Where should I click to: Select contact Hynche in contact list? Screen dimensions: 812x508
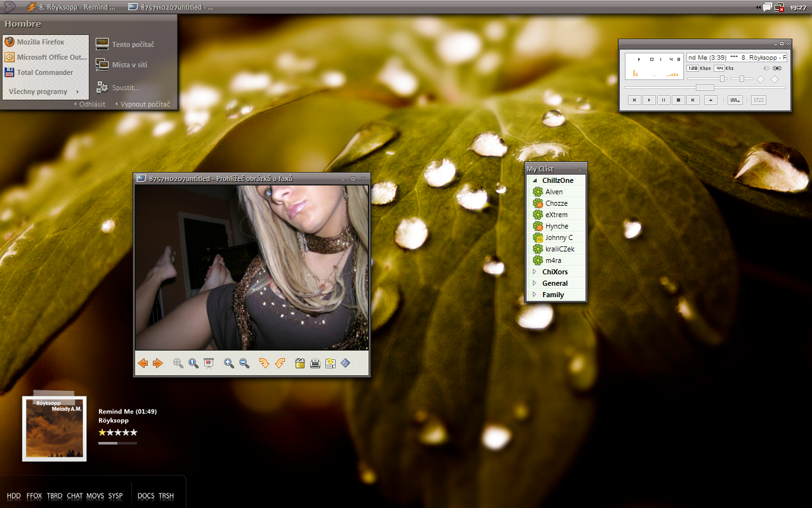pyautogui.click(x=556, y=226)
